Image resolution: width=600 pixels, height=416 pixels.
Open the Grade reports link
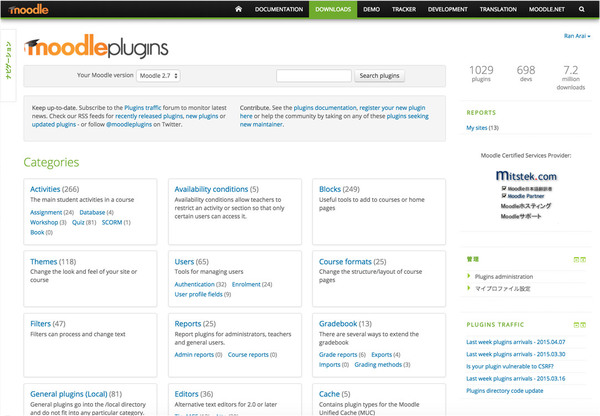(x=338, y=355)
